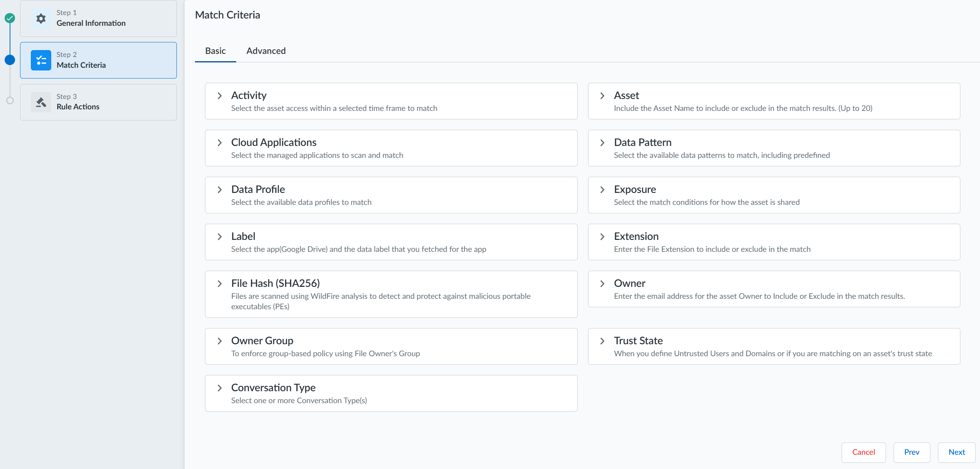Expand the Cloud Applications section
The image size is (980, 469).
tap(220, 142)
